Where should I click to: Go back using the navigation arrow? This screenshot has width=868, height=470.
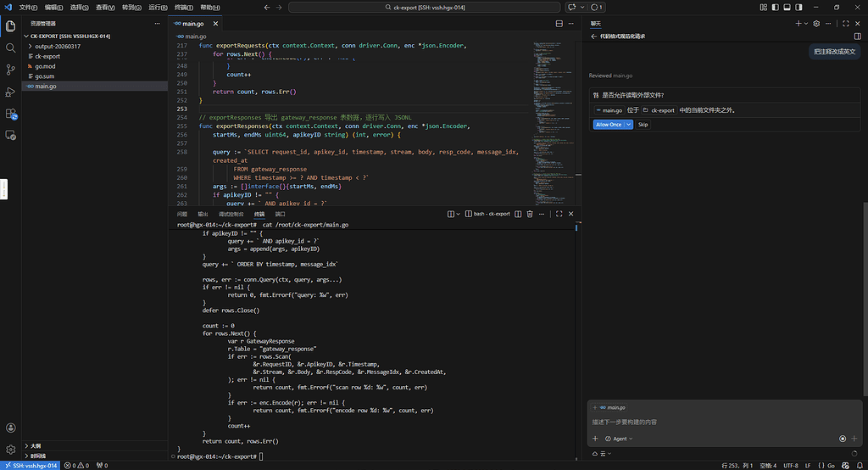[267, 7]
